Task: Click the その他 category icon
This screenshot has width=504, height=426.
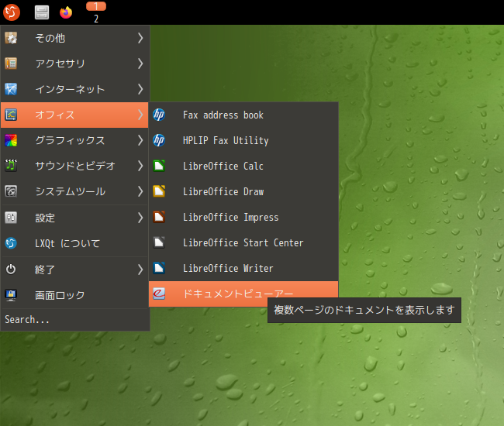Action: (11, 38)
